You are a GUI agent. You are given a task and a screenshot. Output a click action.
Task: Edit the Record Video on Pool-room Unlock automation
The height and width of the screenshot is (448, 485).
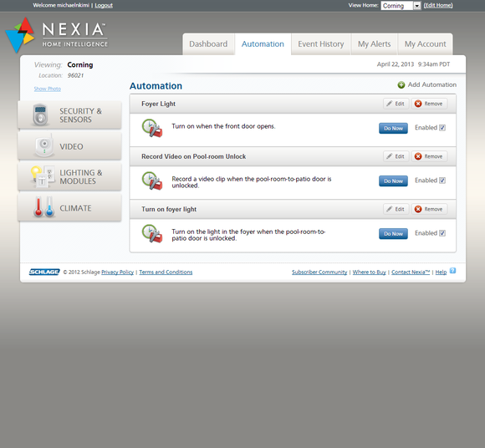[x=396, y=156]
